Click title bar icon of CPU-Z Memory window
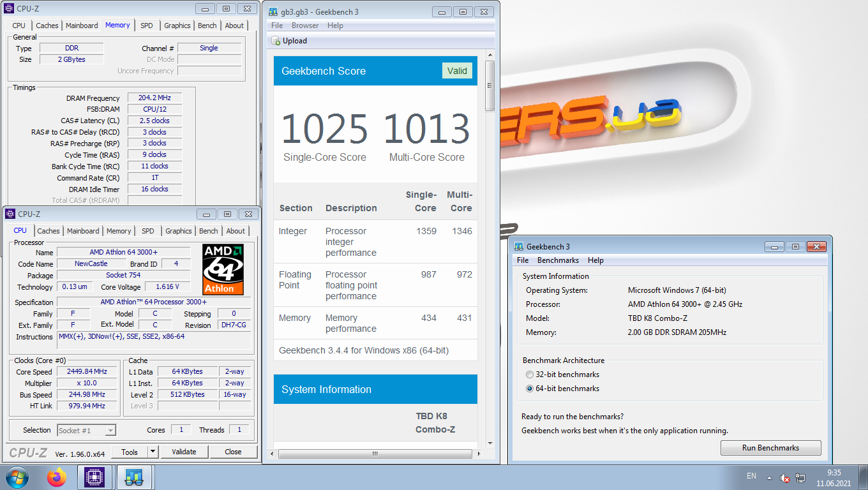Screen dimensions: 868x490 point(10,9)
